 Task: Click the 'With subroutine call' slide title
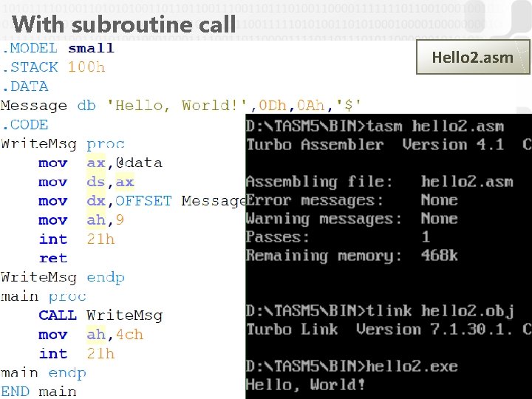(x=124, y=24)
